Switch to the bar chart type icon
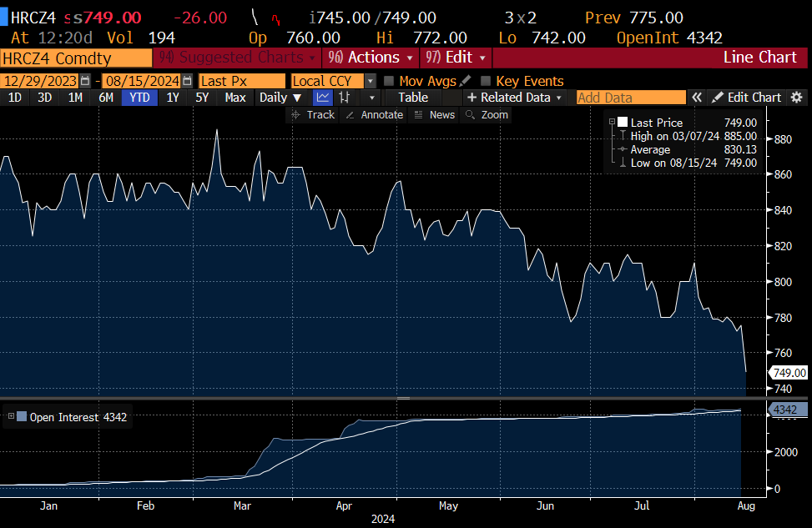The height and width of the screenshot is (528, 812). coord(344,98)
